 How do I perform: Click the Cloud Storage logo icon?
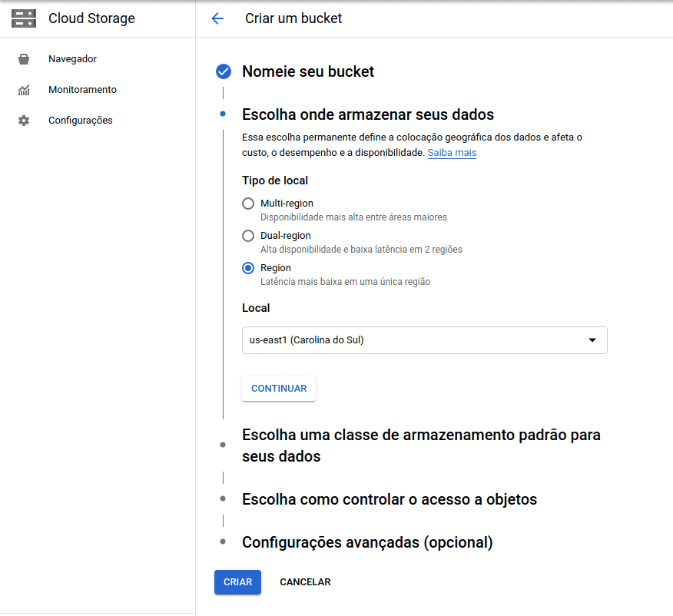(24, 18)
